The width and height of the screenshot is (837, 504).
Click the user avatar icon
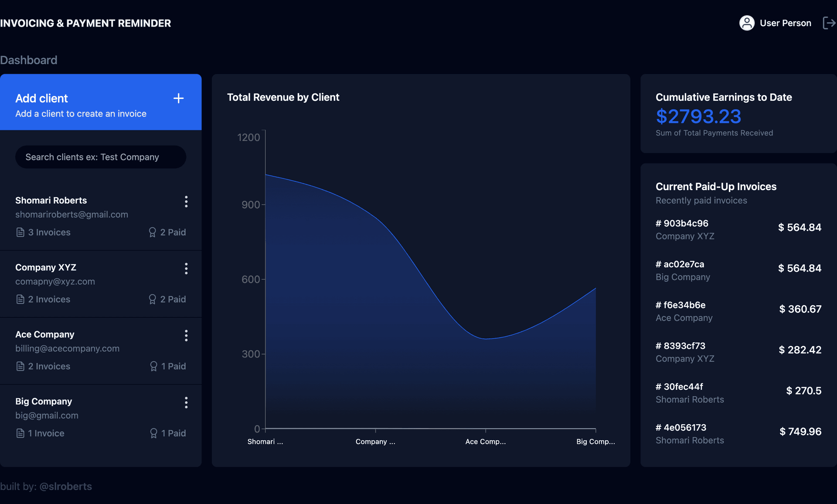point(747,23)
